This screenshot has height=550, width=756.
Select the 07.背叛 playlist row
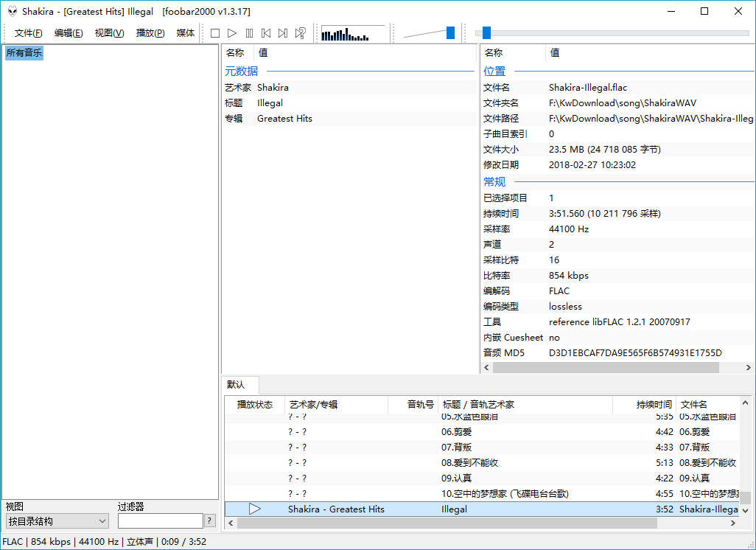coord(482,448)
